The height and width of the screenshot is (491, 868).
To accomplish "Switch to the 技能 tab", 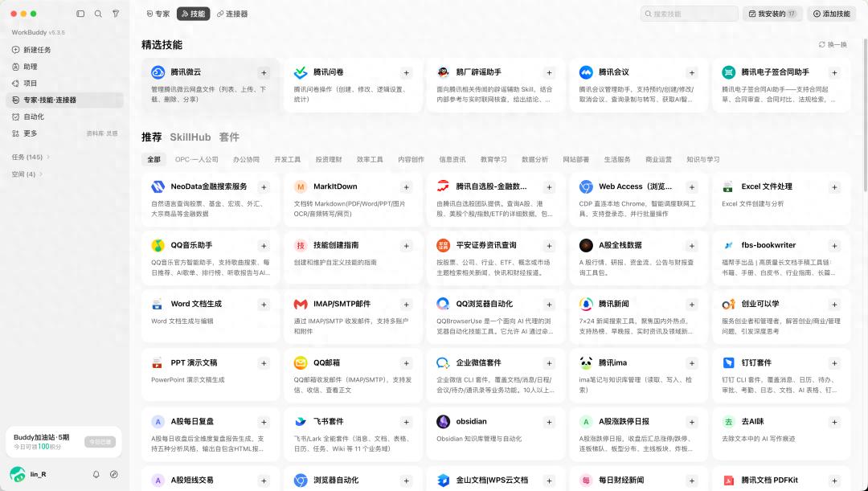I will pos(193,14).
